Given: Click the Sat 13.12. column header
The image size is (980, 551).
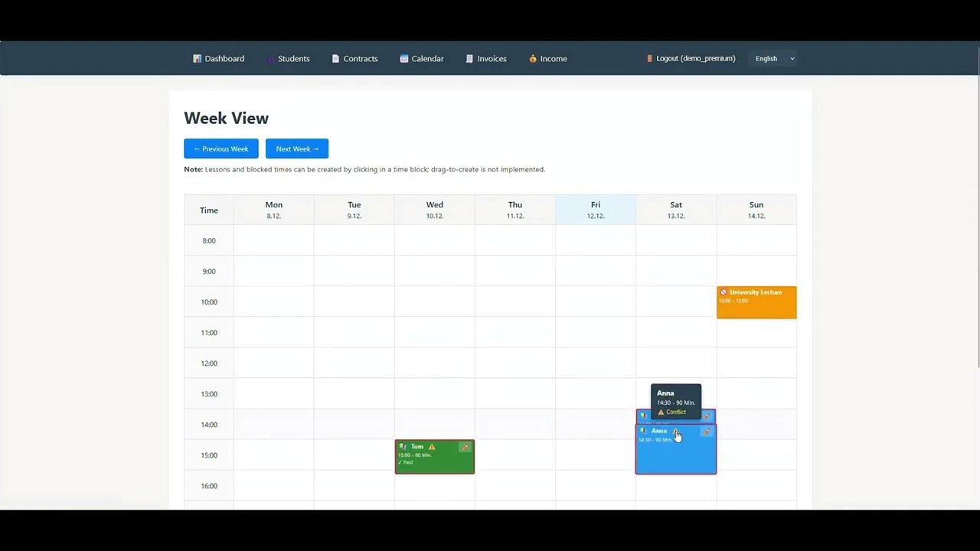Looking at the screenshot, I should click(x=676, y=210).
